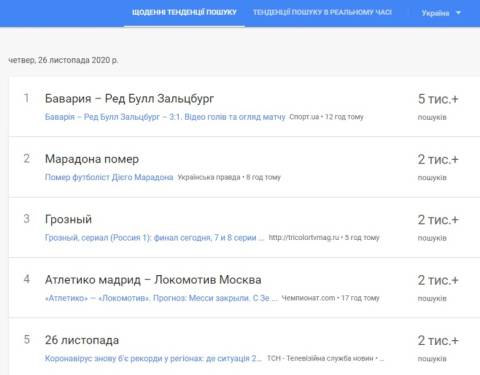Screen dimensions: 480x375
Task: Click rank number 5 of 26 листопада row
Action: click(x=27, y=340)
